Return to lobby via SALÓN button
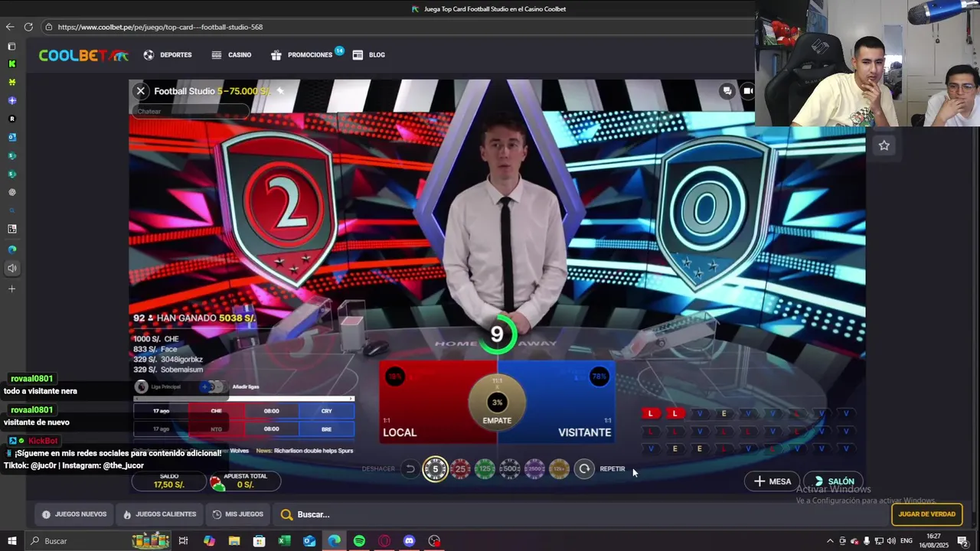Viewport: 980px width, 551px height. (x=834, y=481)
